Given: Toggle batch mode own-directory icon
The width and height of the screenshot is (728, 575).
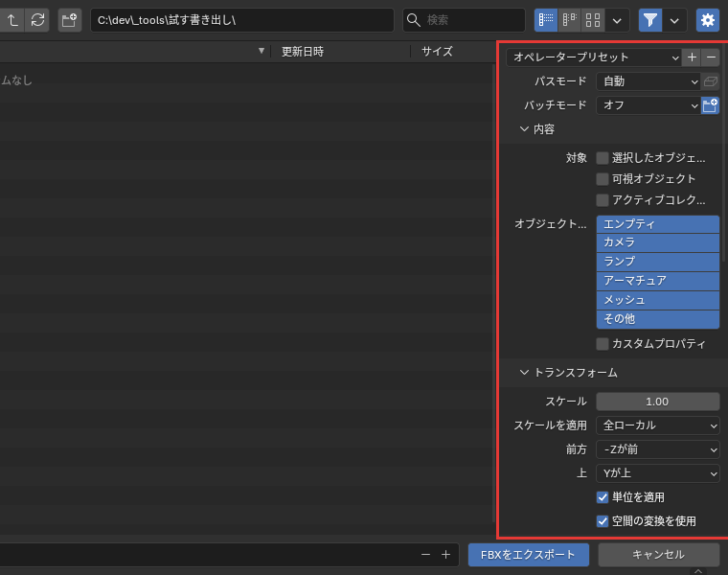Looking at the screenshot, I should pos(710,105).
